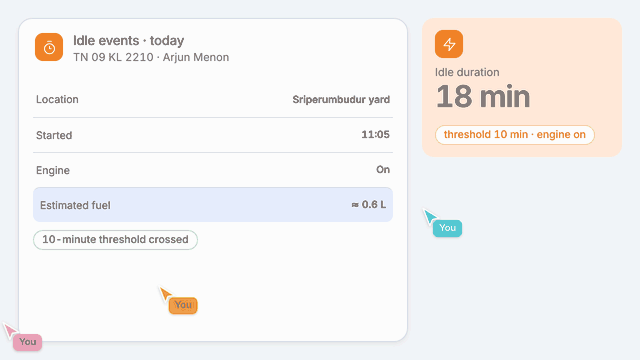Click the "Idle events · today" heading

pos(129,40)
